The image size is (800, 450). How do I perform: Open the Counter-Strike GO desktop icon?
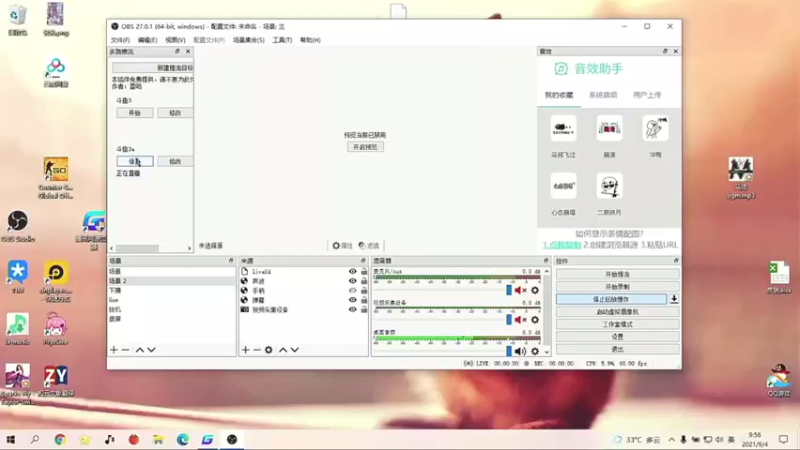tap(56, 177)
